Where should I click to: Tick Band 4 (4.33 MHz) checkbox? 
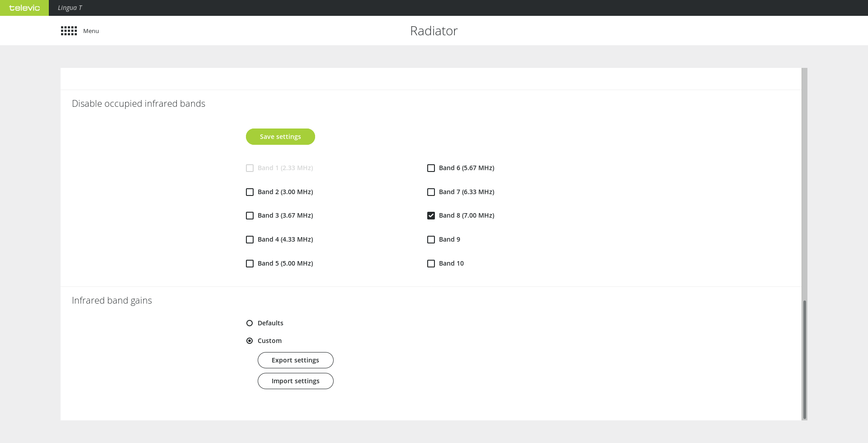point(250,240)
